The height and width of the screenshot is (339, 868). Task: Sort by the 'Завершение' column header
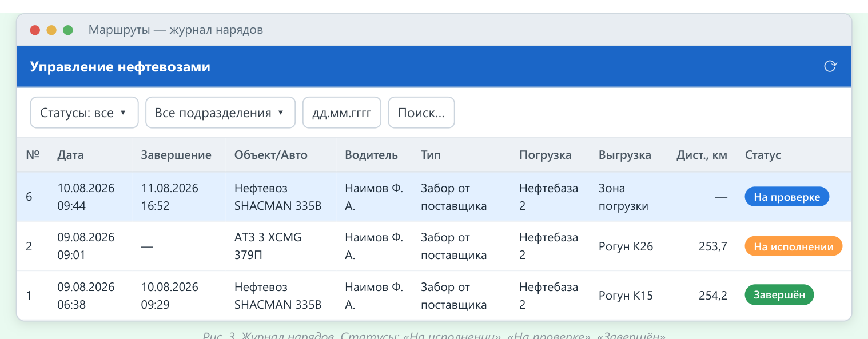[x=176, y=155]
